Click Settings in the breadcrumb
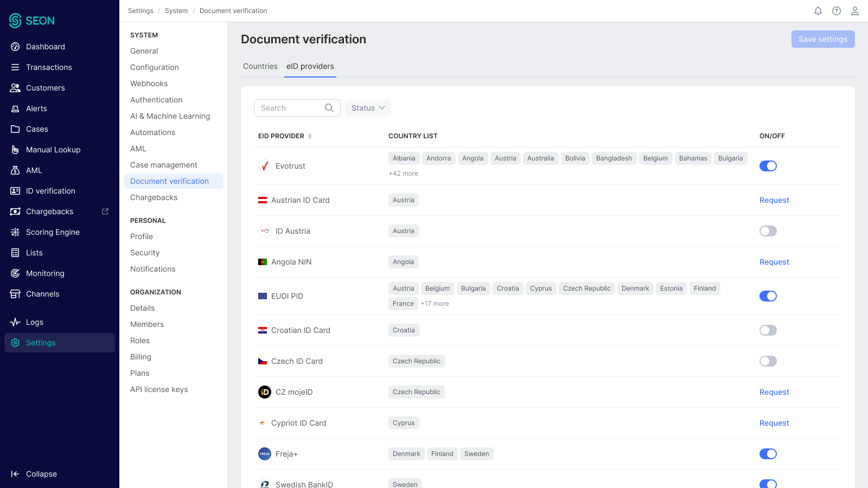Screen dimensions: 868x488 coord(141,11)
